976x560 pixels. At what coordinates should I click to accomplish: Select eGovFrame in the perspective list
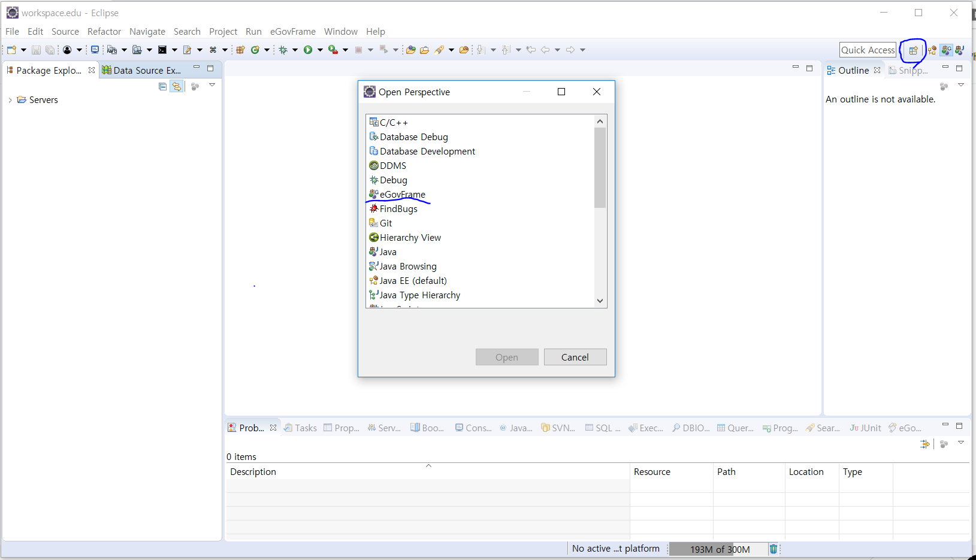pos(397,194)
